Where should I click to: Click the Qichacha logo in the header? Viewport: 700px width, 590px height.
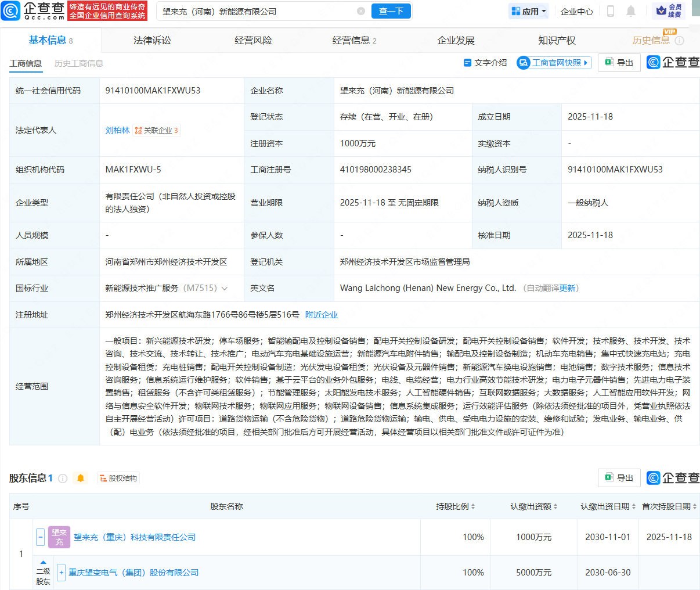pos(33,10)
